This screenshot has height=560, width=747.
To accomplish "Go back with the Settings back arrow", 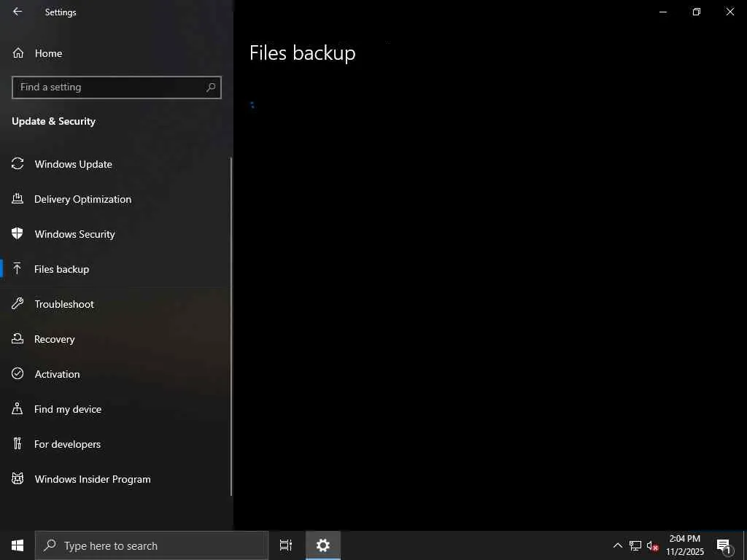I will tap(18, 12).
